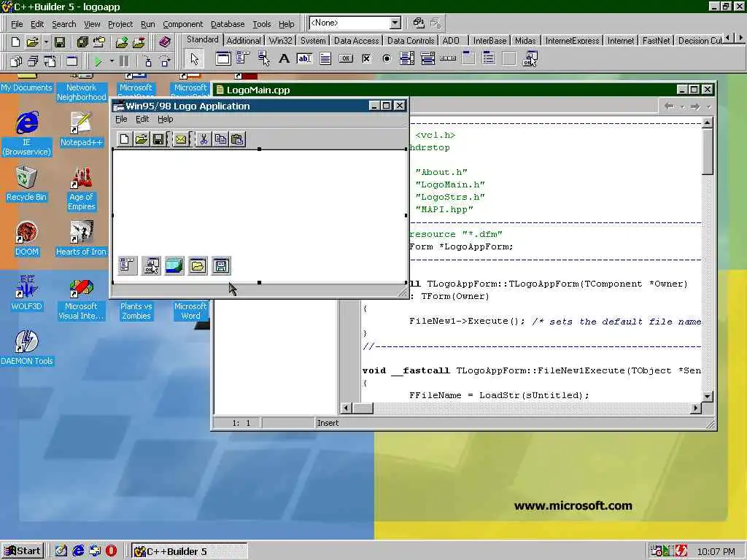747x560 pixels.
Task: Click the Toggle Form/Unit icon
Action: [x=50, y=61]
